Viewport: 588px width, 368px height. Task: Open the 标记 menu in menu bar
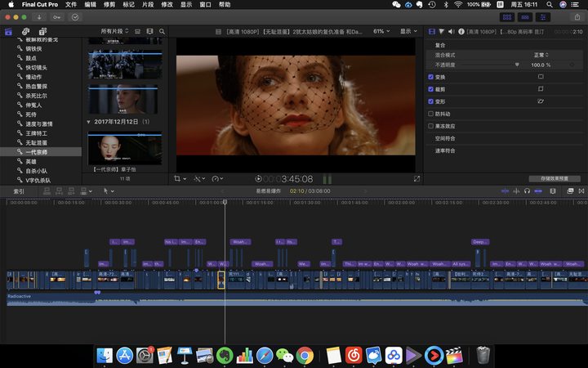128,5
